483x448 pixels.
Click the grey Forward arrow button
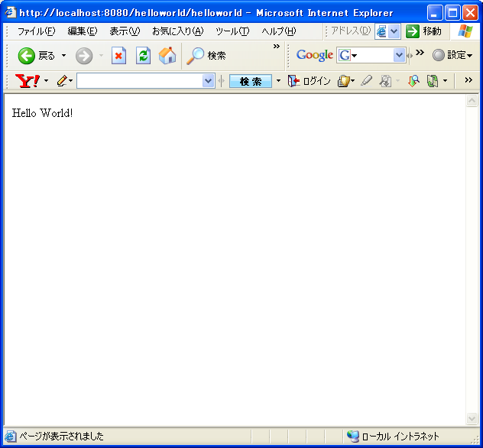[x=84, y=56]
